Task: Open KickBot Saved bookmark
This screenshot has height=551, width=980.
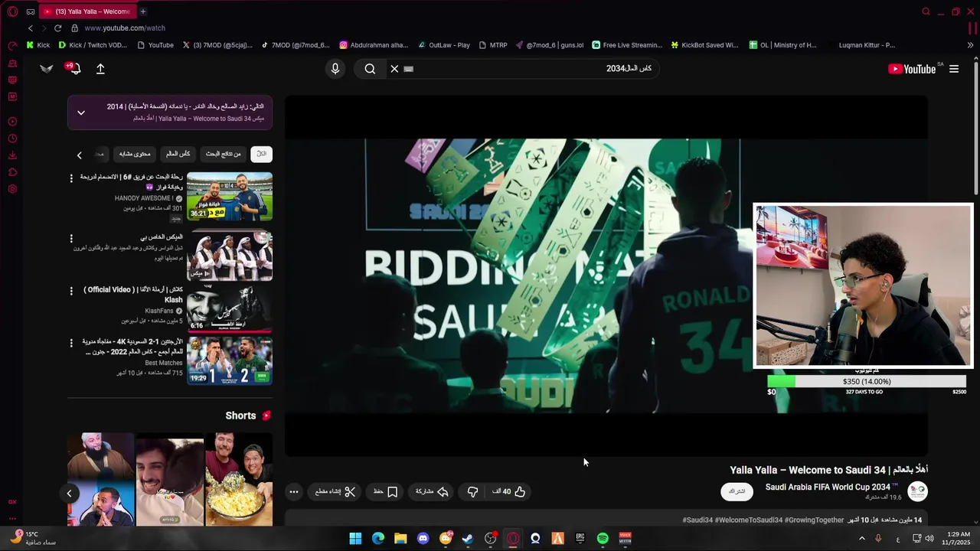Action: (x=704, y=45)
